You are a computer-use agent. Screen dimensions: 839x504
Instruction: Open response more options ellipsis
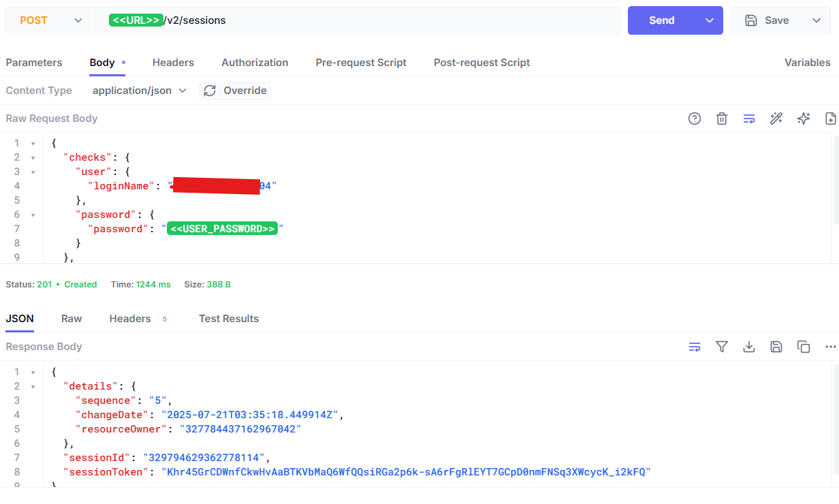[830, 347]
